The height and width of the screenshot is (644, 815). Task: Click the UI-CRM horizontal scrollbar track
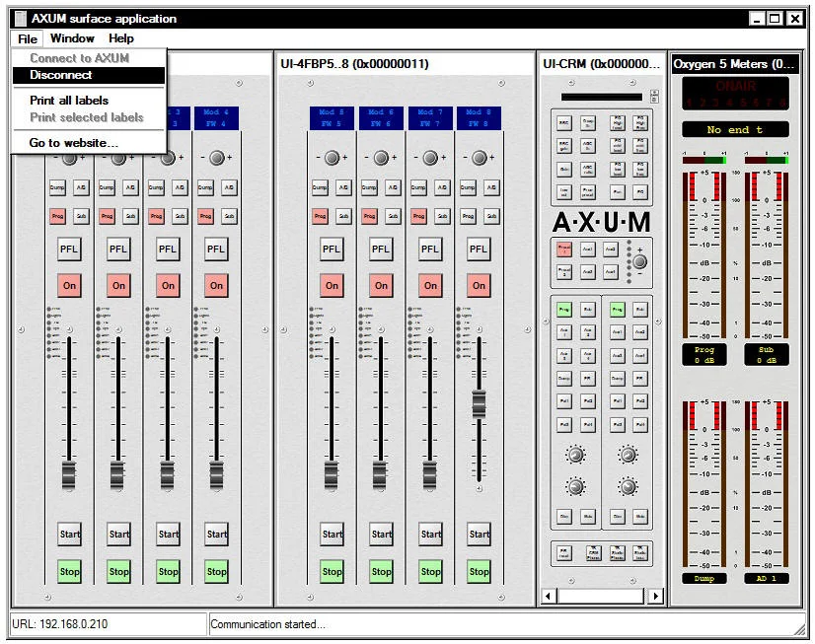(x=602, y=596)
